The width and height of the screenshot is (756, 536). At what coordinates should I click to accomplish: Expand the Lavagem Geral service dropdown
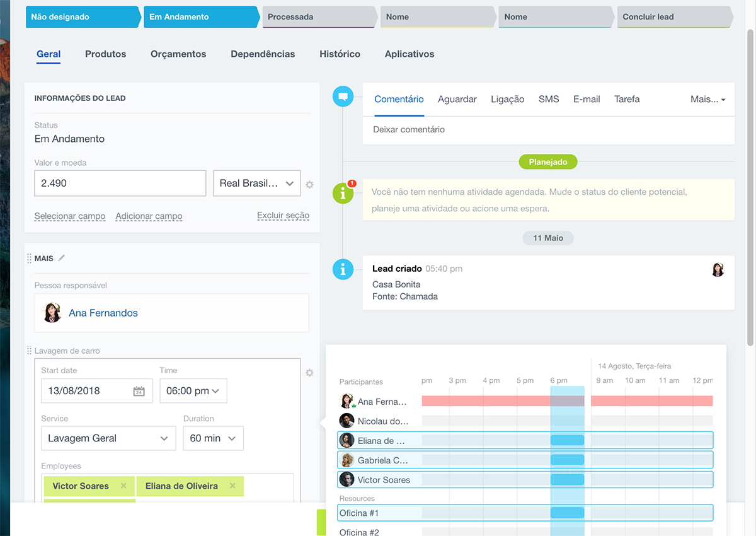108,438
